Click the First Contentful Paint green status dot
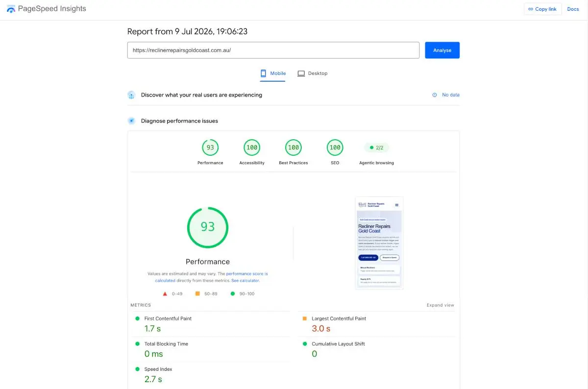This screenshot has width=588, height=389. (x=137, y=318)
